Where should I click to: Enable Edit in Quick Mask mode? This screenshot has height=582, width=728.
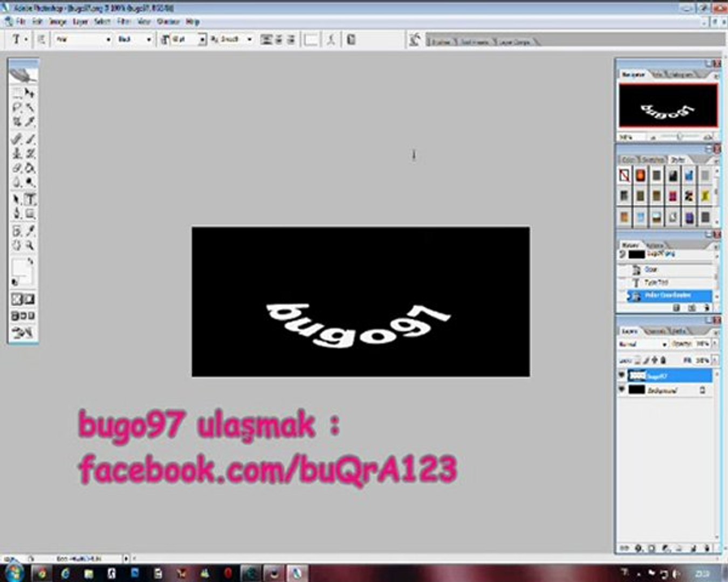(x=30, y=299)
